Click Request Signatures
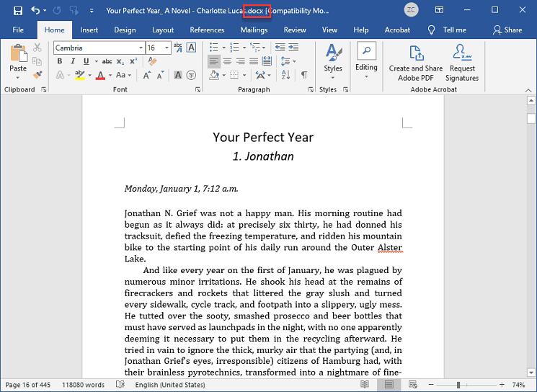 coord(462,63)
